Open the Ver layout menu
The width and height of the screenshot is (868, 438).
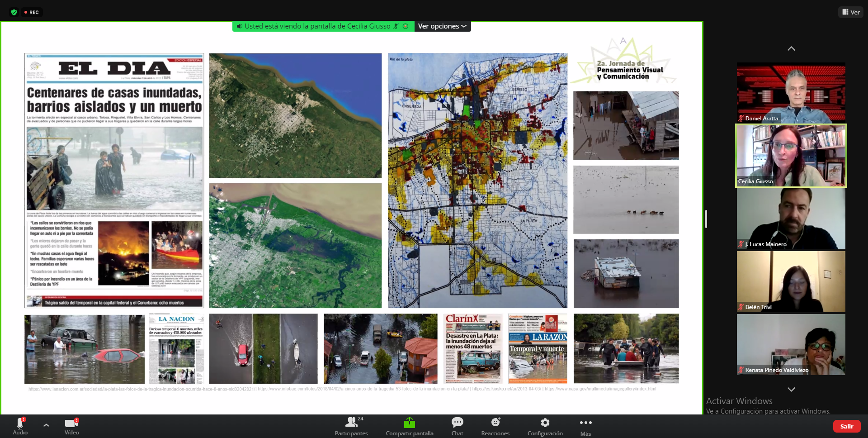[x=851, y=12]
